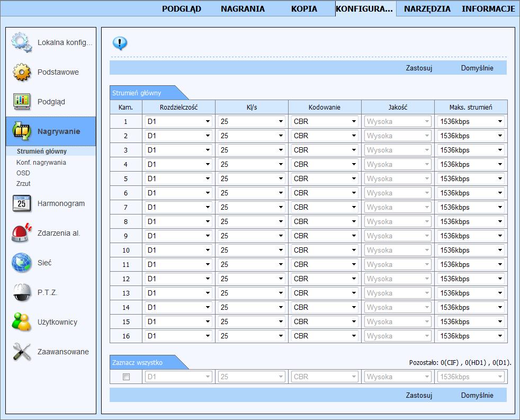Go to the KOPIA tab
Screen dimensions: 520x420
pyautogui.click(x=304, y=9)
